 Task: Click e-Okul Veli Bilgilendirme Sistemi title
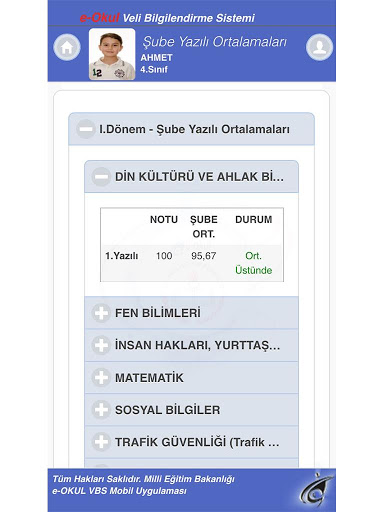click(x=167, y=18)
